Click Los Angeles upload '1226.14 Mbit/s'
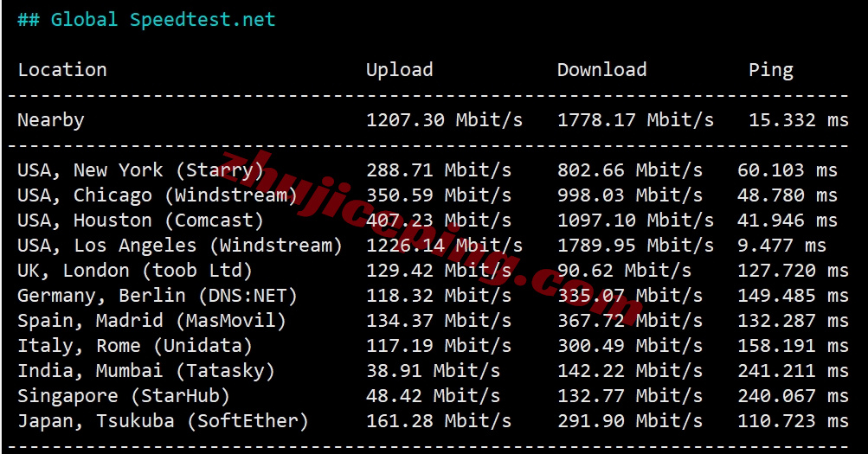 (x=444, y=246)
